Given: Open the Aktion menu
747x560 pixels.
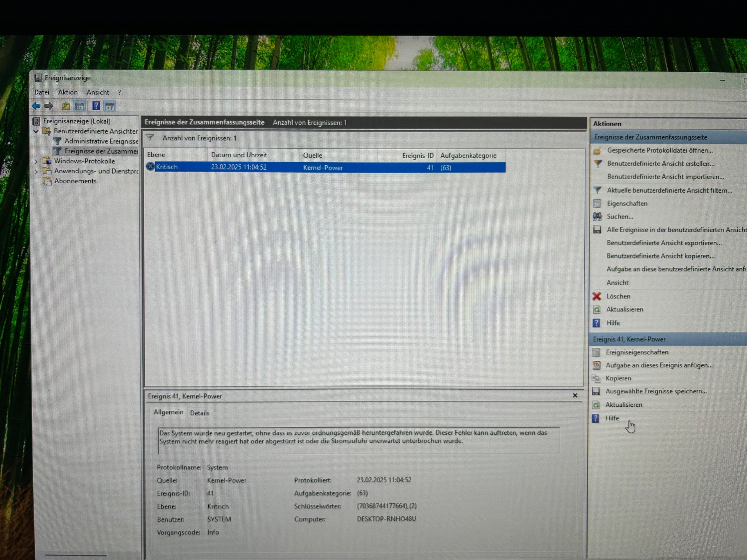Looking at the screenshot, I should coord(68,92).
